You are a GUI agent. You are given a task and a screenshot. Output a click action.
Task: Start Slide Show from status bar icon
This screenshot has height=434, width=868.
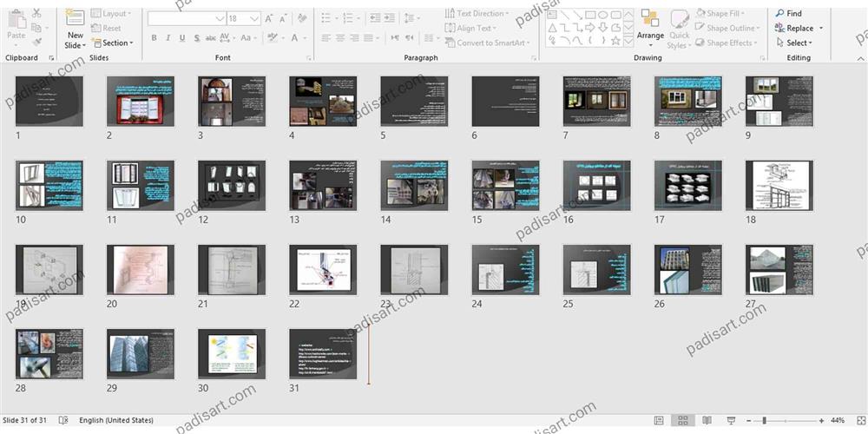[730, 420]
